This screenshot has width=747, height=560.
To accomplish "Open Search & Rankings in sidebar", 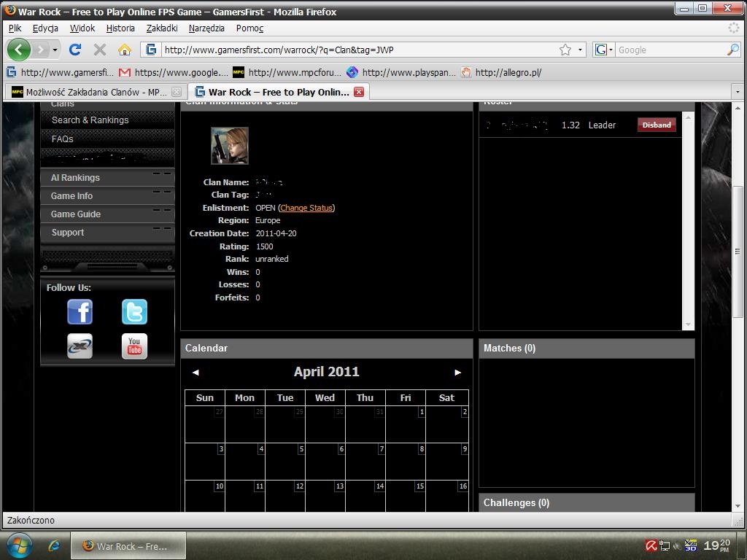I will (x=90, y=120).
